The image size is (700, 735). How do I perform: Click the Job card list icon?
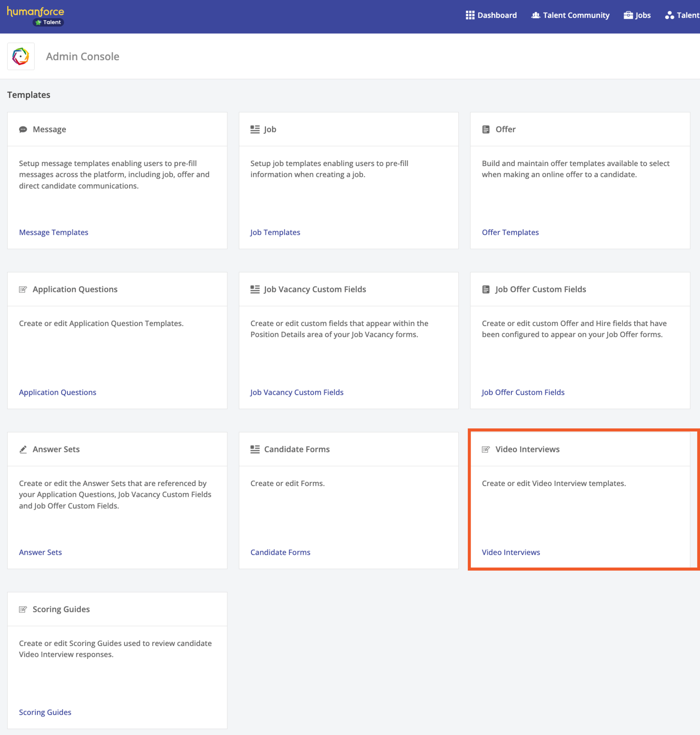point(255,129)
